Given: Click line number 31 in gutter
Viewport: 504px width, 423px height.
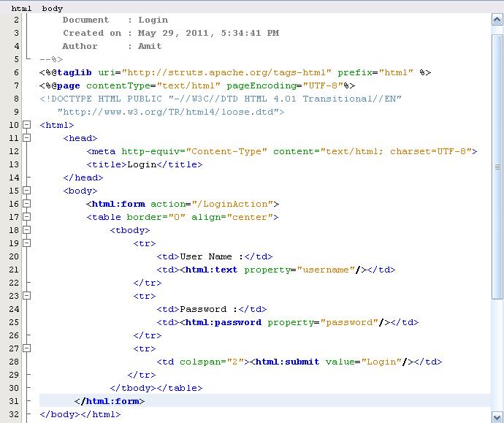Looking at the screenshot, I should tap(14, 401).
